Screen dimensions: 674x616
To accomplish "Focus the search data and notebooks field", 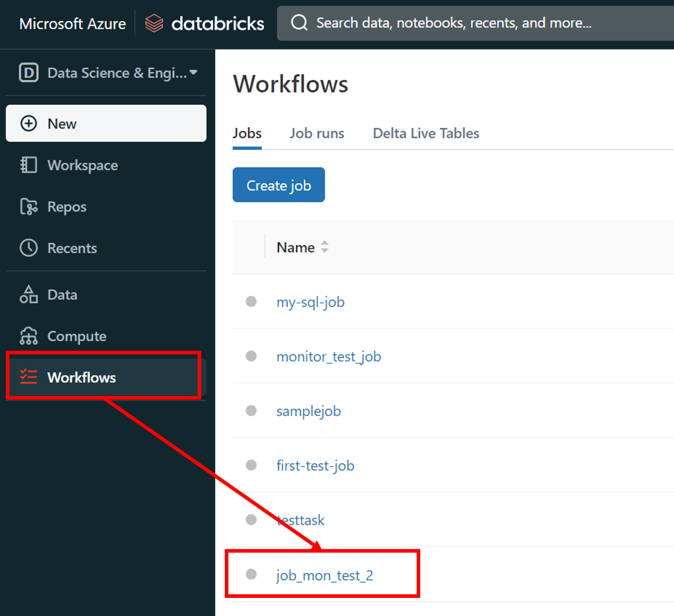I will click(475, 23).
